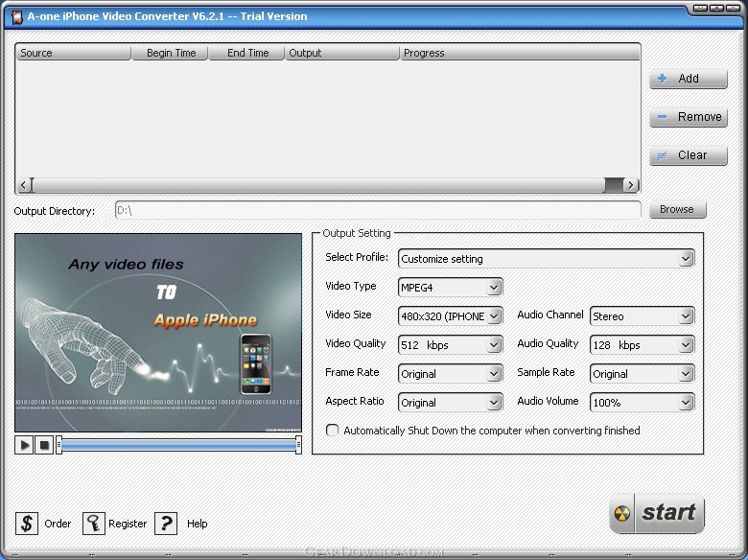Viewport: 748px width, 560px height.
Task: Maximize the converter window
Action: click(716, 8)
